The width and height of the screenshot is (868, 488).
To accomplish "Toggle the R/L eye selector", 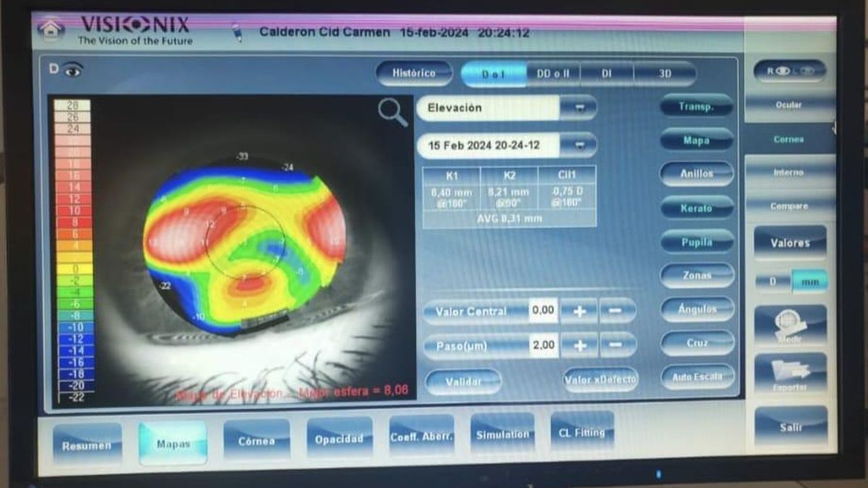I will [x=789, y=71].
